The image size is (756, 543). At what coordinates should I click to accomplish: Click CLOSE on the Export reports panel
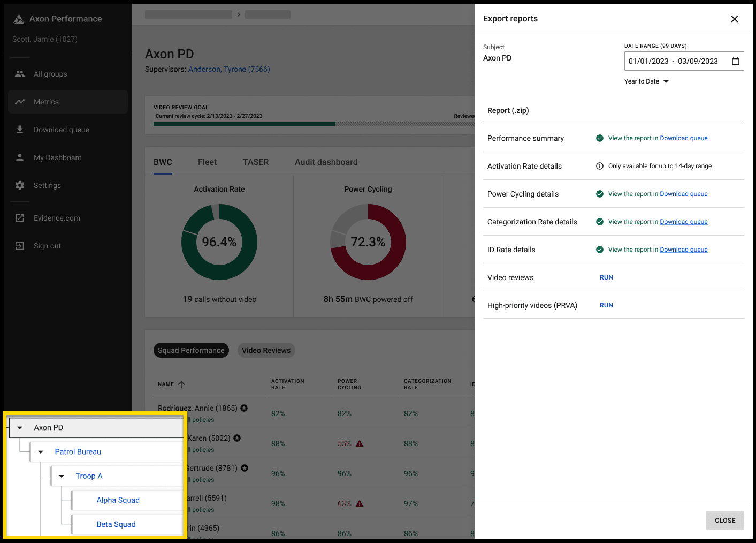(725, 520)
